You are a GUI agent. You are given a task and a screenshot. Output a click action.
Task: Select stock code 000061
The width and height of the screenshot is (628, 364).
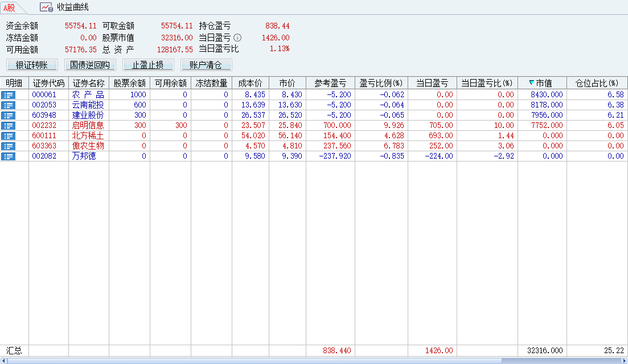click(x=44, y=95)
